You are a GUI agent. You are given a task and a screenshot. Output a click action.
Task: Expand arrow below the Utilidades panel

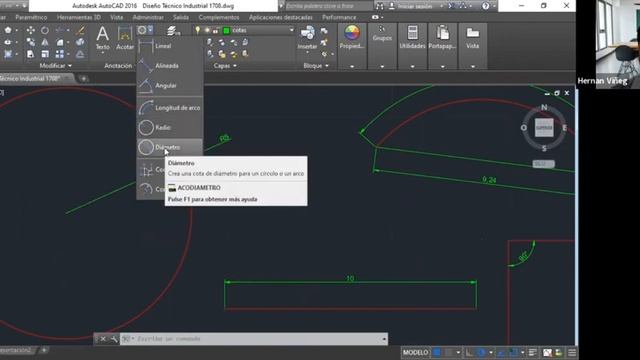click(412, 66)
